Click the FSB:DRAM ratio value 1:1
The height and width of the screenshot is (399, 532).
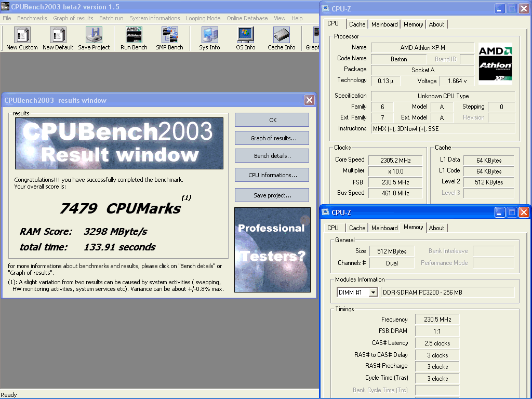(437, 331)
